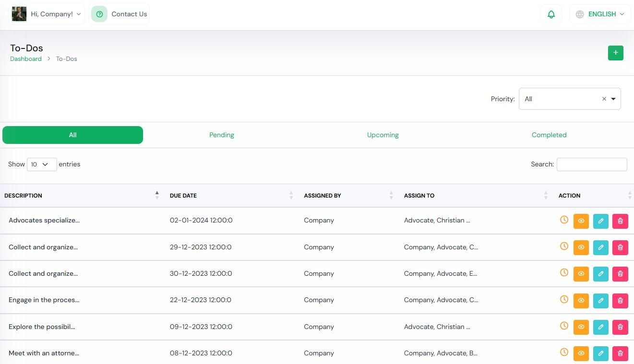Clear the Priority filter selection
Viewport: 634px width, 364px height.
point(604,99)
